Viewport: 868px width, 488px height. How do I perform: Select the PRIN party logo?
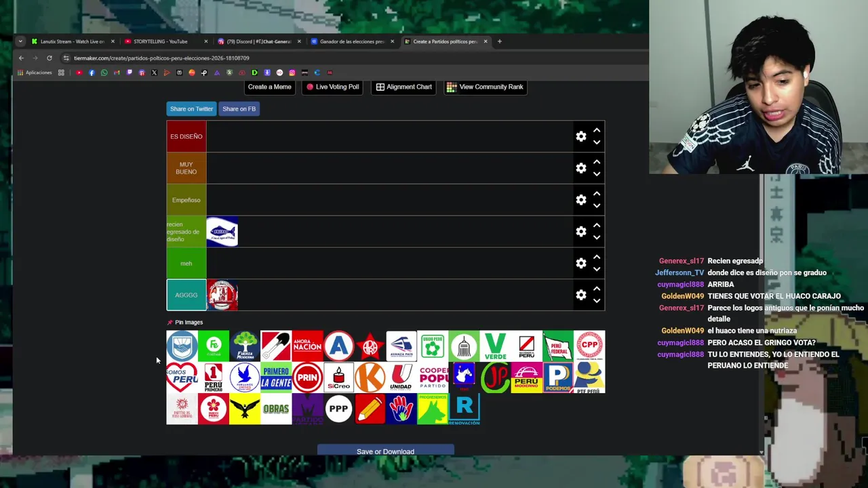pyautogui.click(x=307, y=378)
